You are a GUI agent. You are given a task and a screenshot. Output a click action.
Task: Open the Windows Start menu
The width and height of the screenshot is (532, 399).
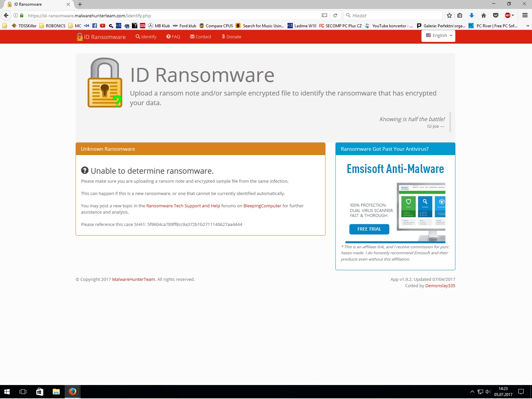click(x=7, y=392)
